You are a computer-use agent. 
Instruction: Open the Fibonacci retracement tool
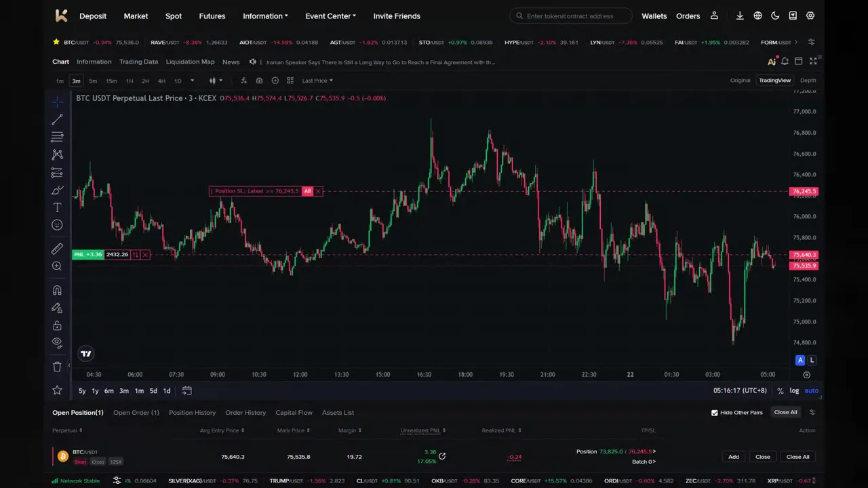(x=58, y=138)
